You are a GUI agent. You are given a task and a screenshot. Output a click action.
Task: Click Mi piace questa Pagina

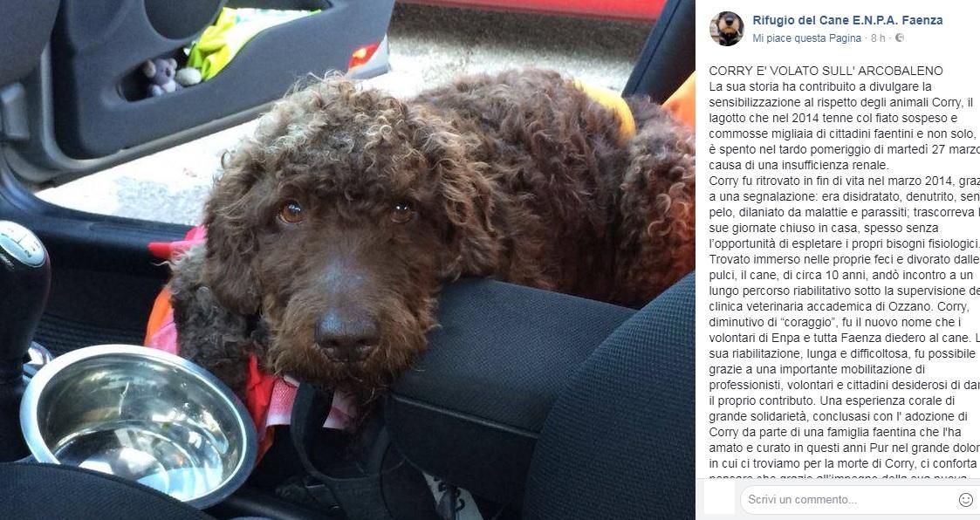(x=806, y=38)
